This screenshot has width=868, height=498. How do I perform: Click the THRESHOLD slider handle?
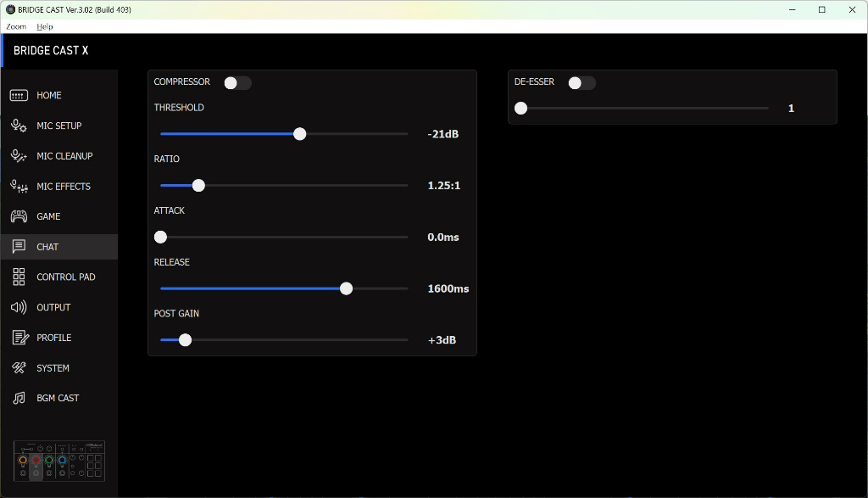[299, 134]
